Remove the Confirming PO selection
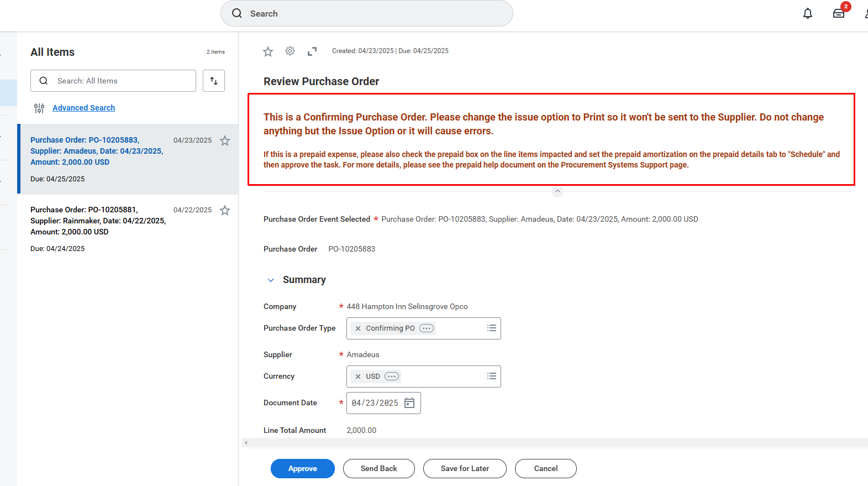The height and width of the screenshot is (486, 868). pos(358,328)
